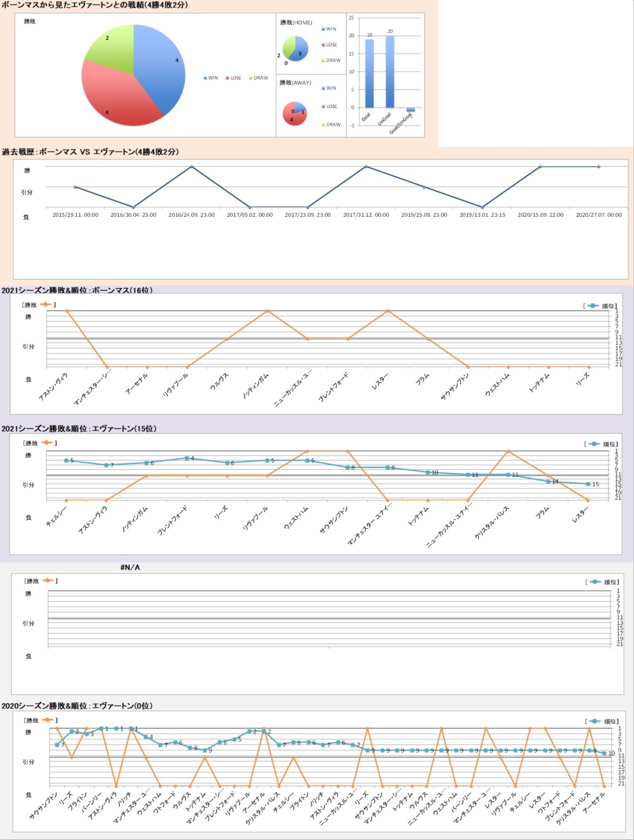This screenshot has height=840, width=634.
Task: Click the 2016/30.04. 23:00 date label
Action: [x=133, y=215]
